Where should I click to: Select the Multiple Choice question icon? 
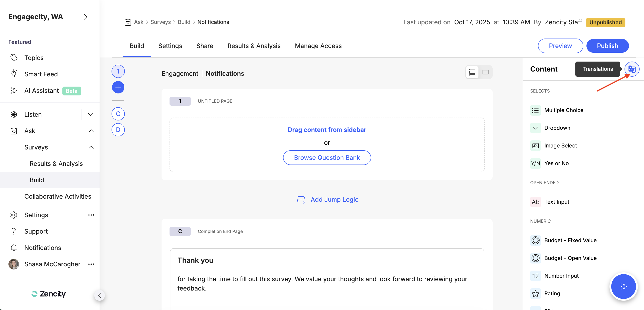(536, 110)
